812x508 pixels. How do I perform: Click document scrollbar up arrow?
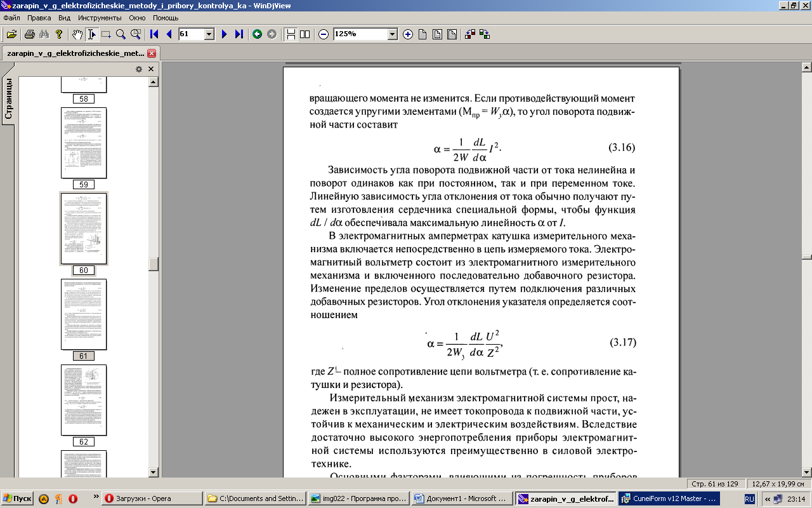click(x=807, y=67)
